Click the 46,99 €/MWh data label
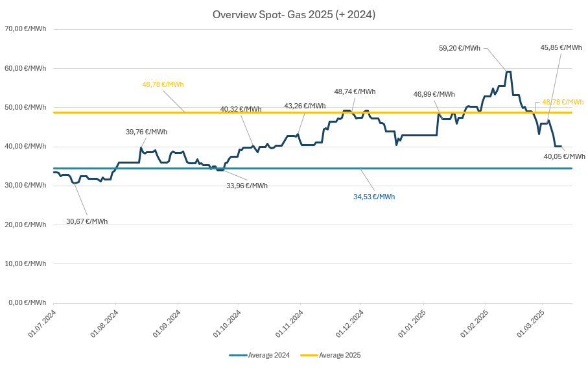 click(434, 94)
